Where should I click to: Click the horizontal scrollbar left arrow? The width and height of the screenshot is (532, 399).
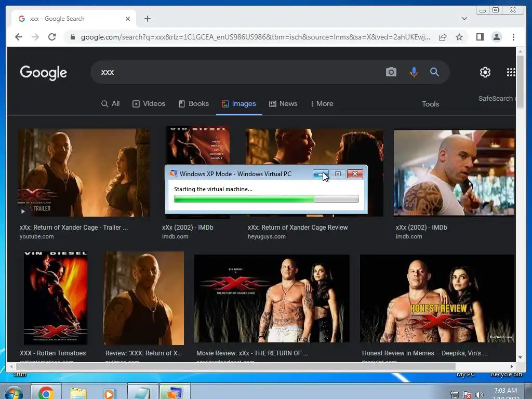[x=11, y=366]
